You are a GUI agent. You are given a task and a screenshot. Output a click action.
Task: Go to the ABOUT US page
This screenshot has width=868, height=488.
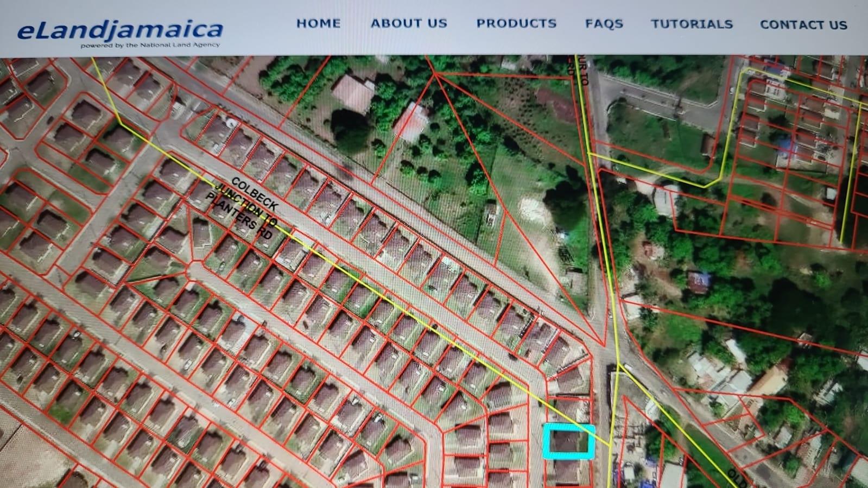coord(409,23)
